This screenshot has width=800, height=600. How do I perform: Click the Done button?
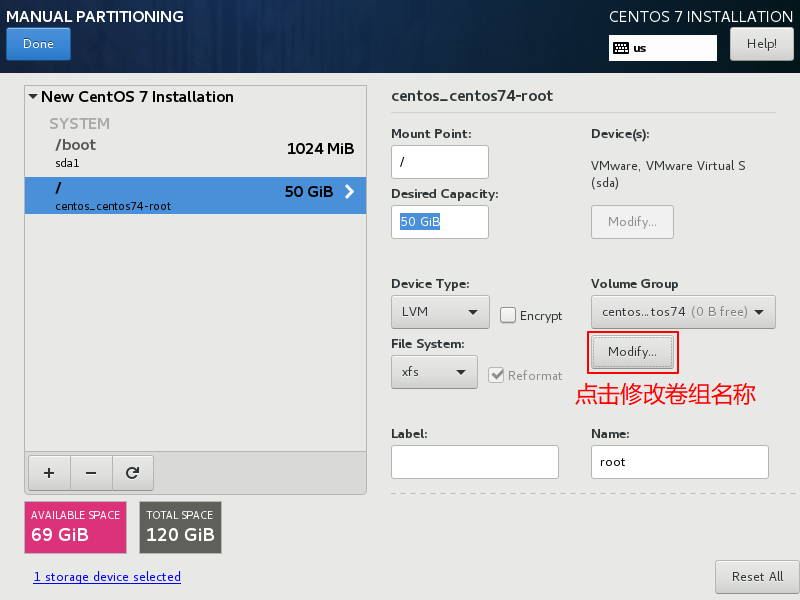pyautogui.click(x=38, y=44)
